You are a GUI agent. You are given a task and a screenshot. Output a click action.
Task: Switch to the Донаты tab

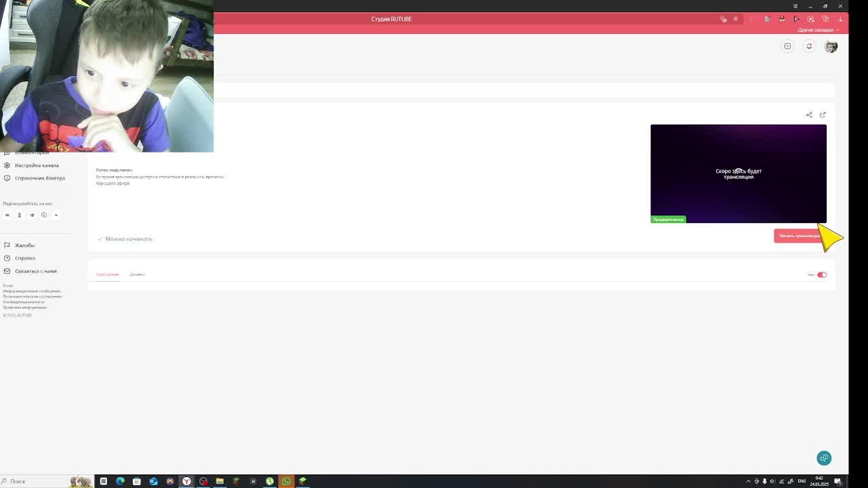click(137, 274)
